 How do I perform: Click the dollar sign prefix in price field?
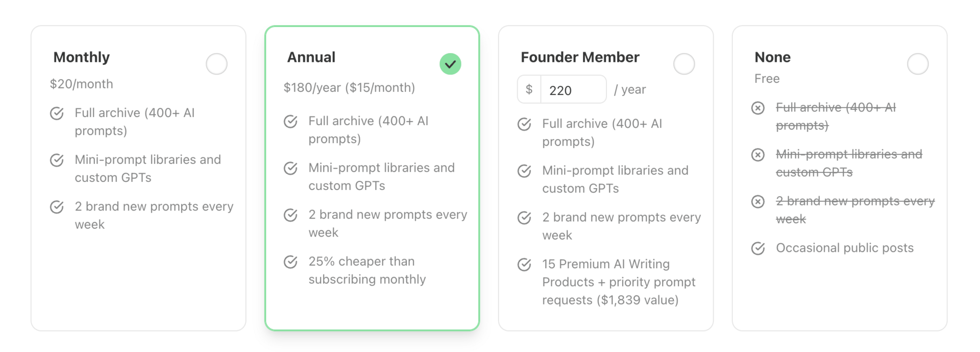click(x=529, y=90)
